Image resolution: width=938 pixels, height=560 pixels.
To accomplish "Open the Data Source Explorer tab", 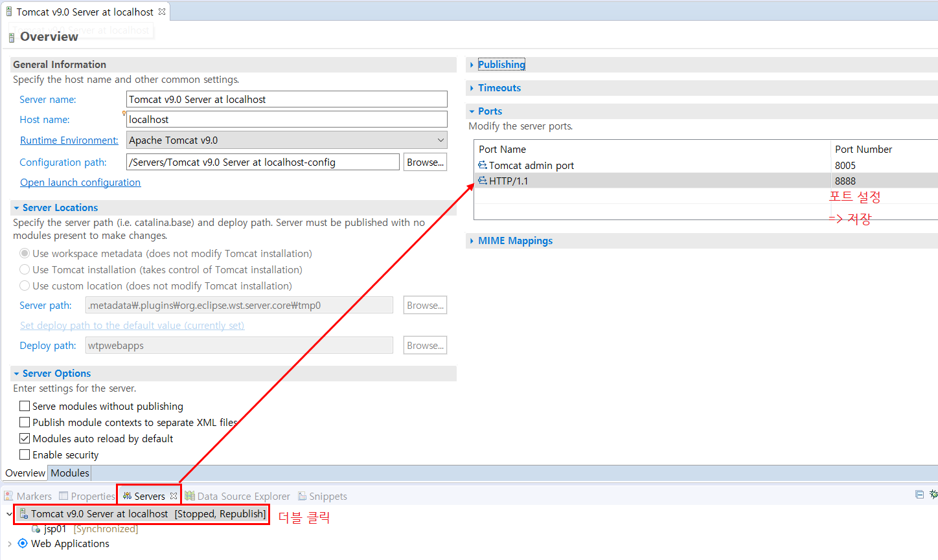I will click(237, 496).
